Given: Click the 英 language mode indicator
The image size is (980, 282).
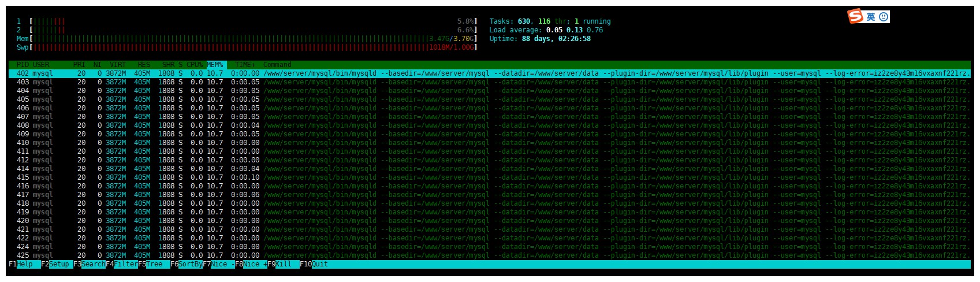Looking at the screenshot, I should pyautogui.click(x=871, y=17).
